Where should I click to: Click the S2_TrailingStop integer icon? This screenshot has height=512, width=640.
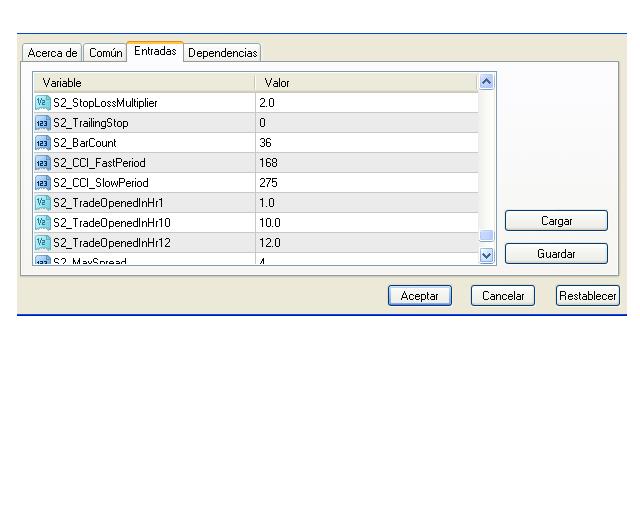[x=42, y=123]
